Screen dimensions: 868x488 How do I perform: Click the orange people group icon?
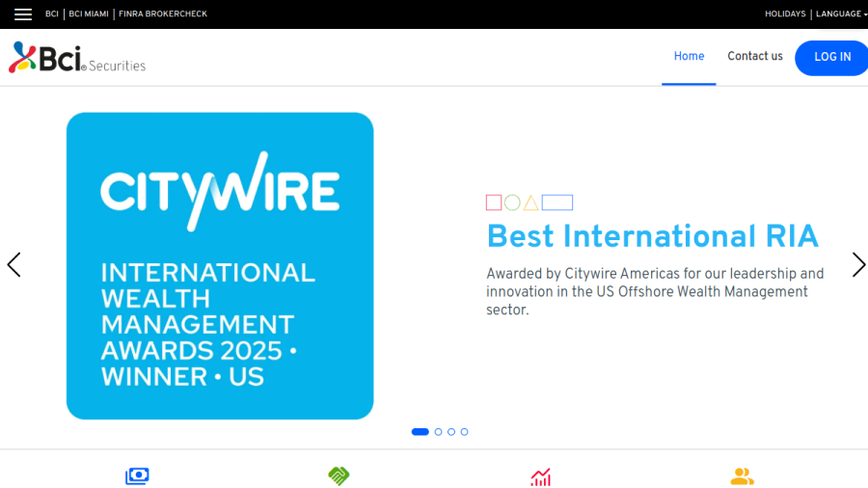[x=743, y=475]
